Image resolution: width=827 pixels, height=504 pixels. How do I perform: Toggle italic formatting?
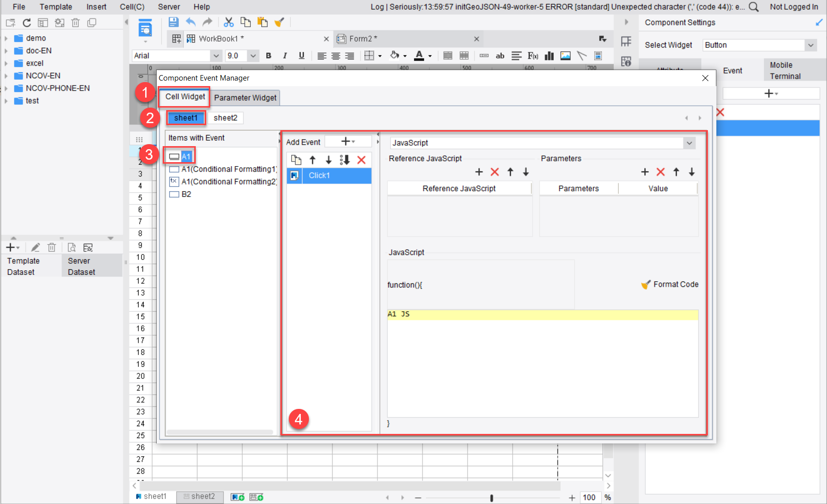[x=285, y=56]
